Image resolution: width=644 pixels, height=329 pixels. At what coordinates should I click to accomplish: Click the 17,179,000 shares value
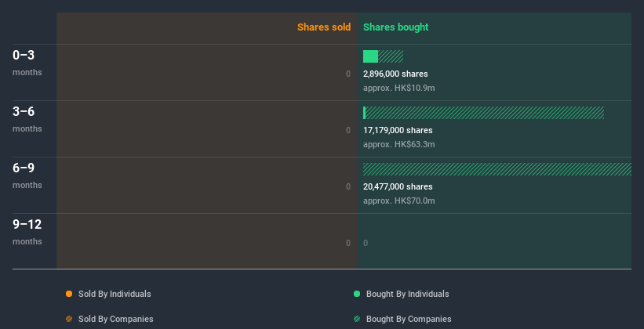398,130
